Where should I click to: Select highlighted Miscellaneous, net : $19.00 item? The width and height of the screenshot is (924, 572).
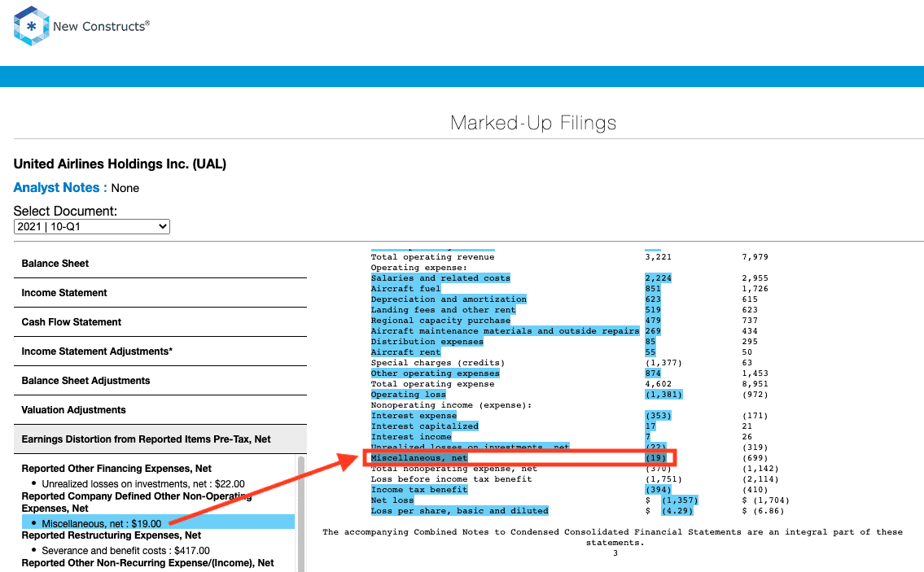[x=158, y=523]
